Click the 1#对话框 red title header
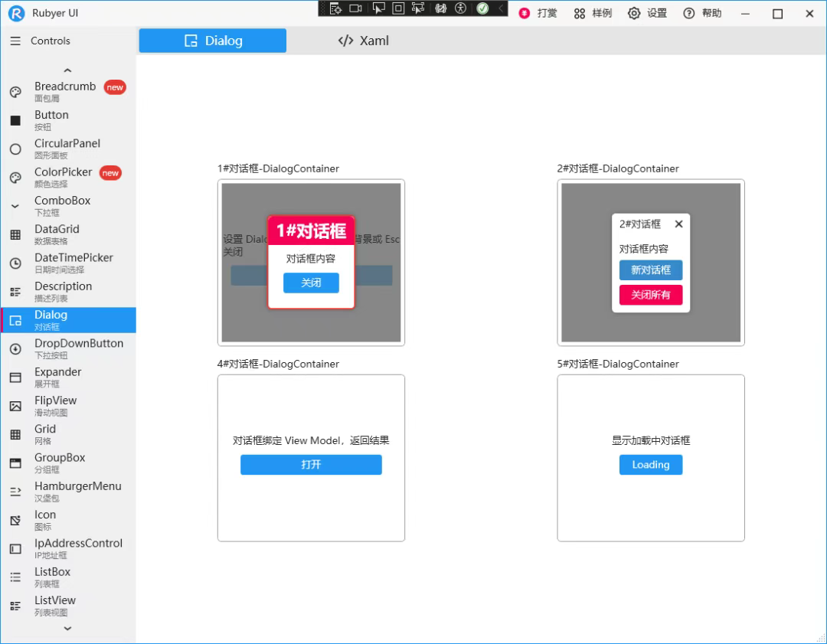This screenshot has height=644, width=827. (x=311, y=230)
